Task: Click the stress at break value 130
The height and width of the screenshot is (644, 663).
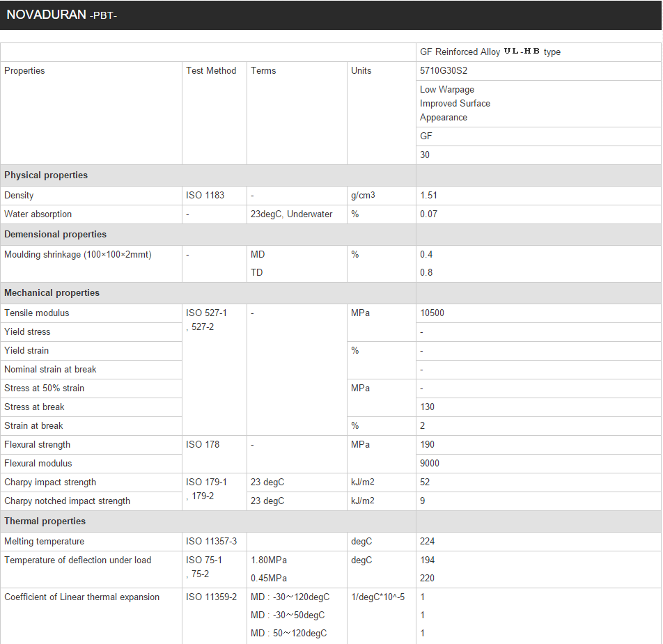Action: 427,407
